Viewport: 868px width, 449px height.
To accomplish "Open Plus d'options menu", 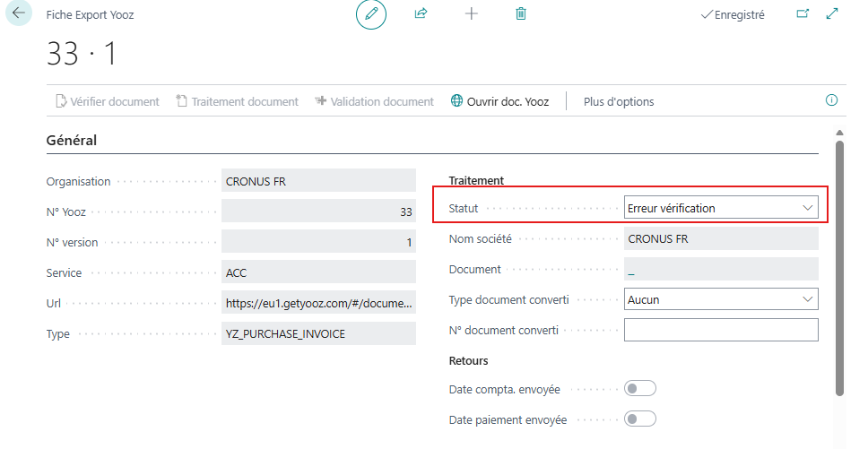I will click(619, 101).
